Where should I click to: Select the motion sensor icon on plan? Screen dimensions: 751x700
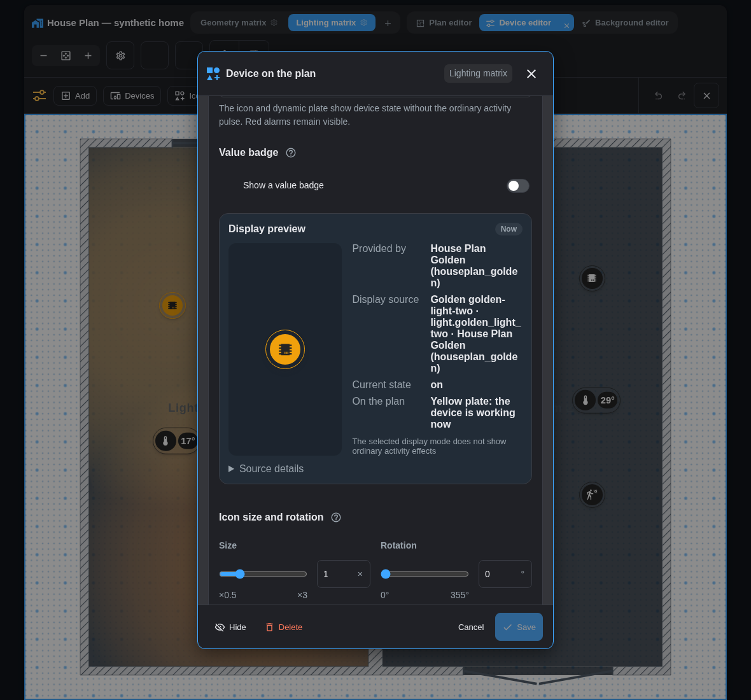click(x=592, y=494)
